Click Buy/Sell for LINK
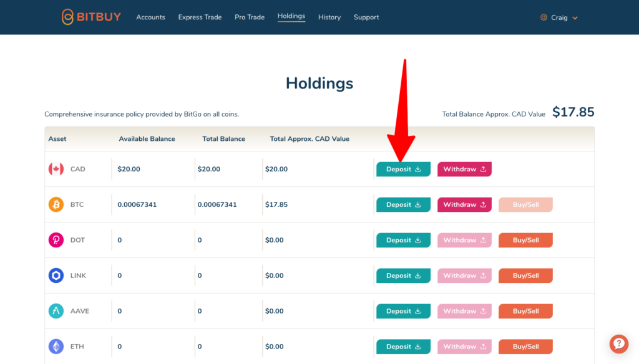 (525, 275)
